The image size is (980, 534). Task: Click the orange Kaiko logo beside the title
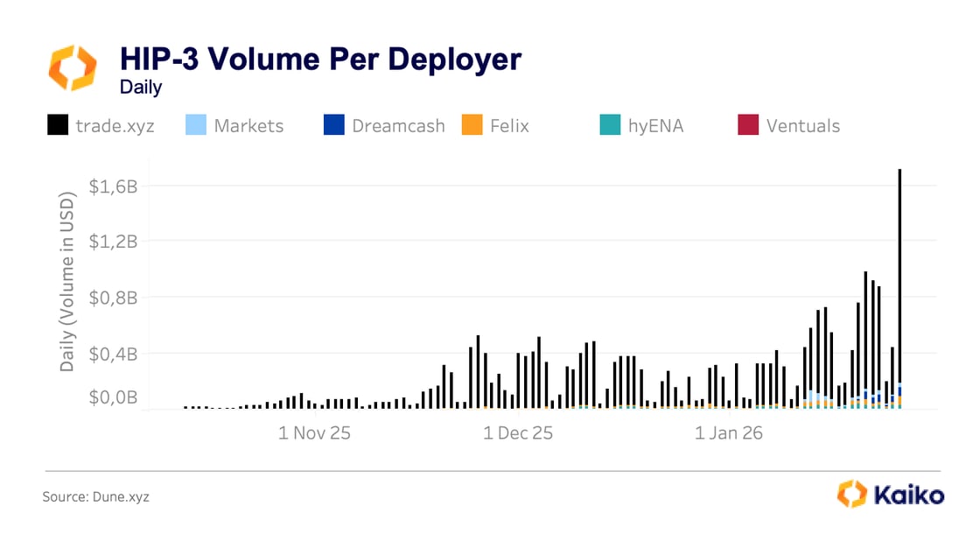click(x=73, y=67)
